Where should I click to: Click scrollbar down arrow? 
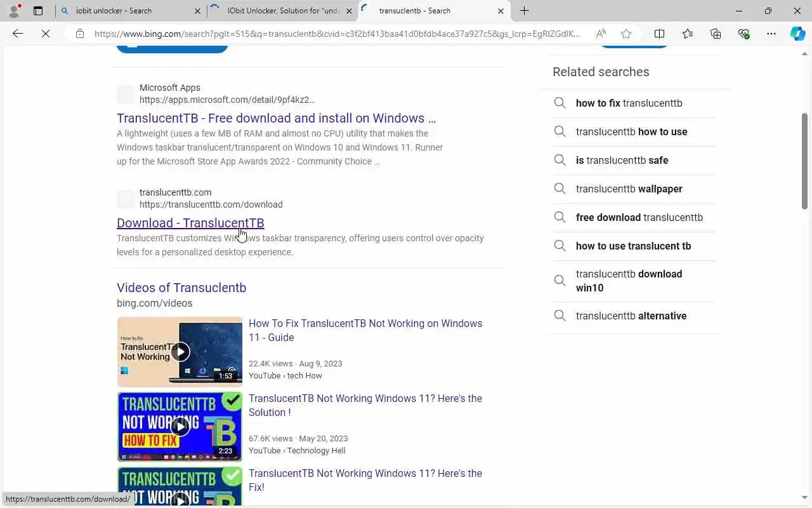[x=805, y=498]
